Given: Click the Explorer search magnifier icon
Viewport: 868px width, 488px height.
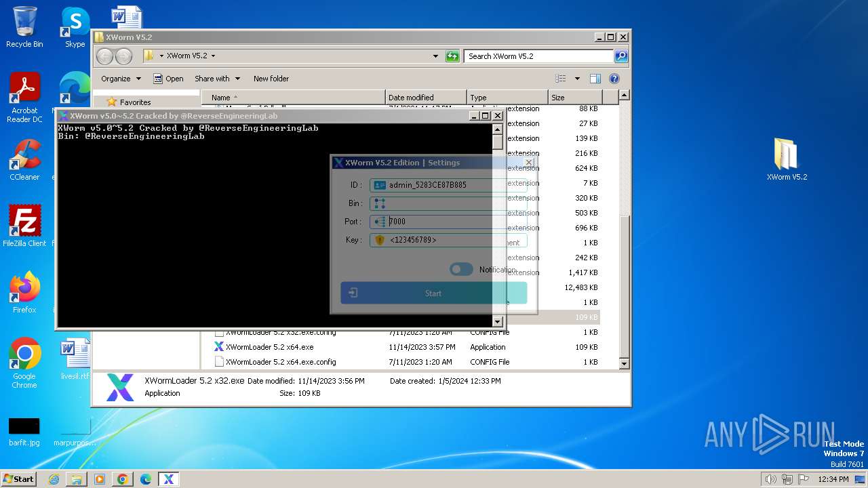Looking at the screenshot, I should [620, 56].
